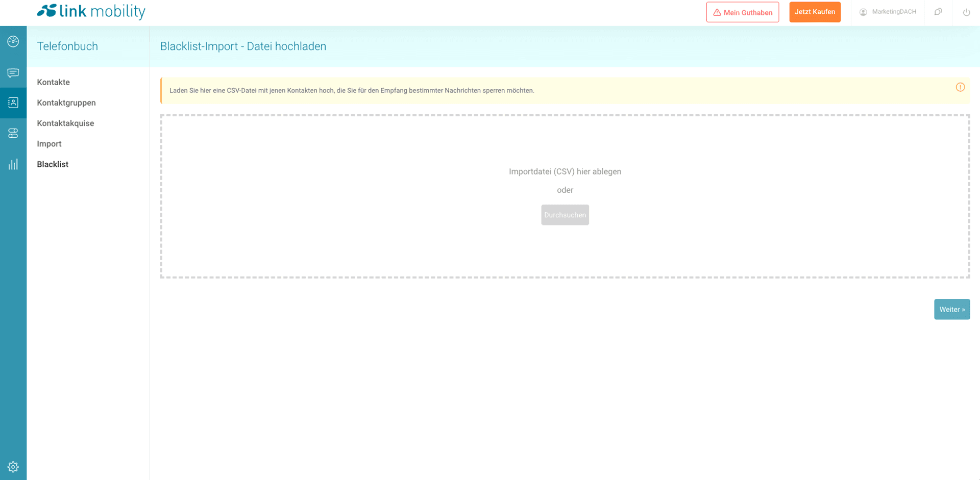Viewport: 980px width, 480px height.
Task: Open settings gear icon at bottom left
Action: click(x=13, y=467)
